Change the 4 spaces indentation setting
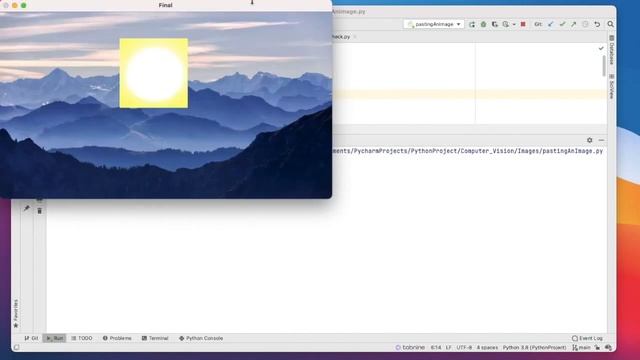This screenshot has height=360, width=640. point(487,347)
